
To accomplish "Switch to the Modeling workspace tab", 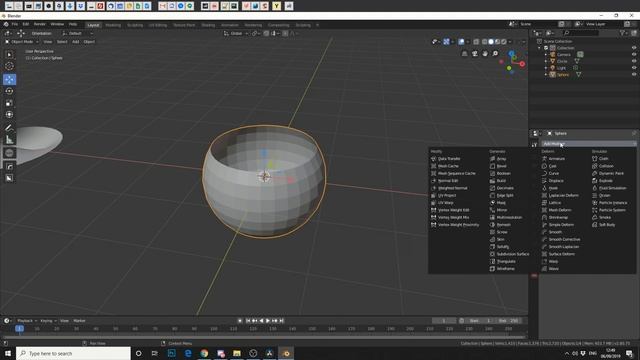I will [113, 25].
